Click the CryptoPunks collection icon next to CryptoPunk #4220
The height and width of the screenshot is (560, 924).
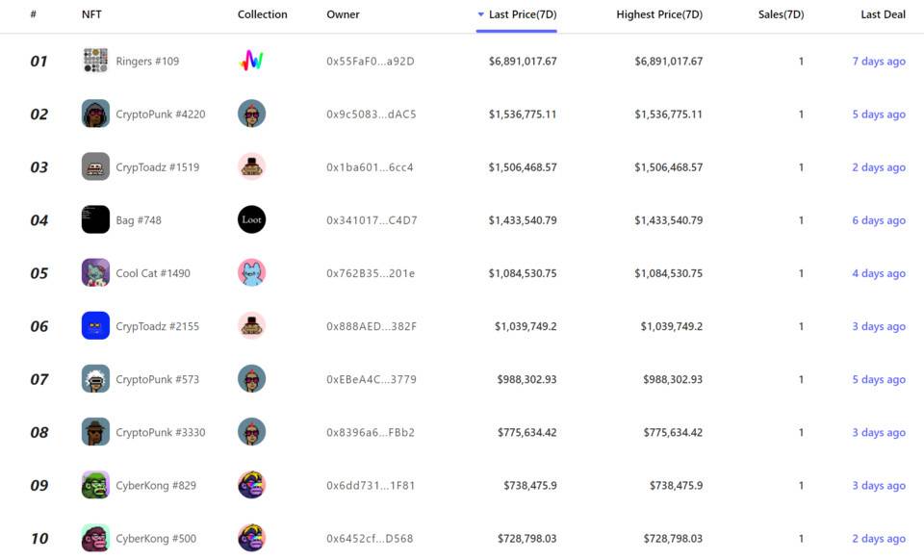tap(251, 114)
